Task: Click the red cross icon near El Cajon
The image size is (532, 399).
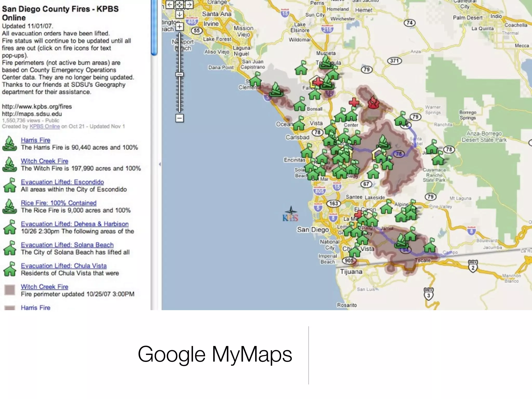Action: (x=358, y=214)
